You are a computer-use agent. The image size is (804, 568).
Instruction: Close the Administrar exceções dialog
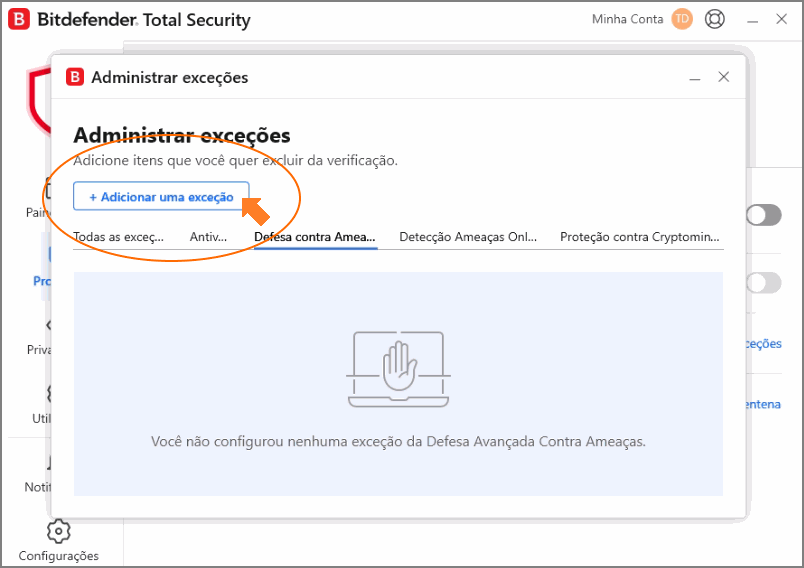[x=723, y=77]
